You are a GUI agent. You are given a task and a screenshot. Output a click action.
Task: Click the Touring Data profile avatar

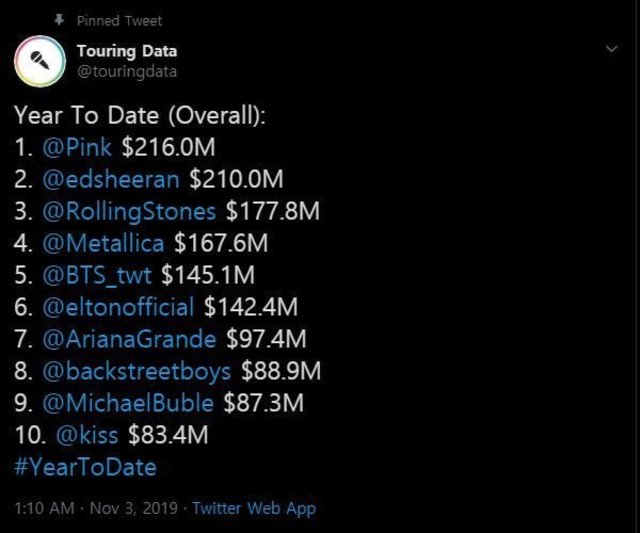click(x=40, y=61)
